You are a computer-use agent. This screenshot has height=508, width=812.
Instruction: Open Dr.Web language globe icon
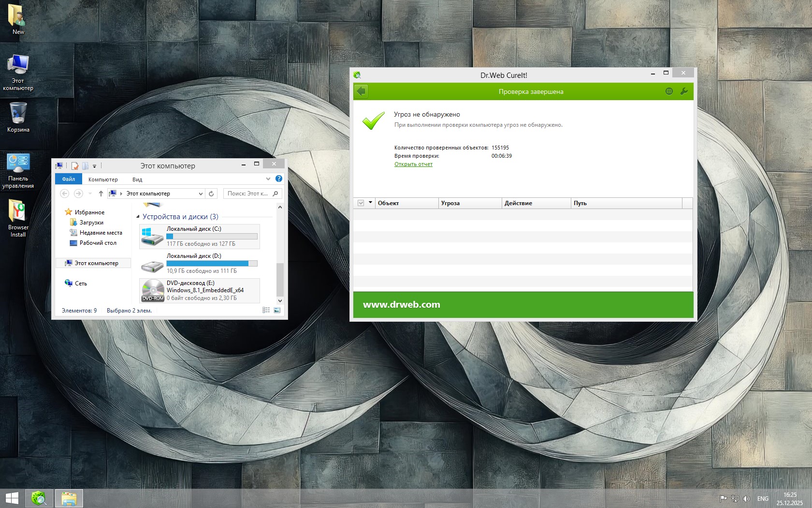pos(669,91)
